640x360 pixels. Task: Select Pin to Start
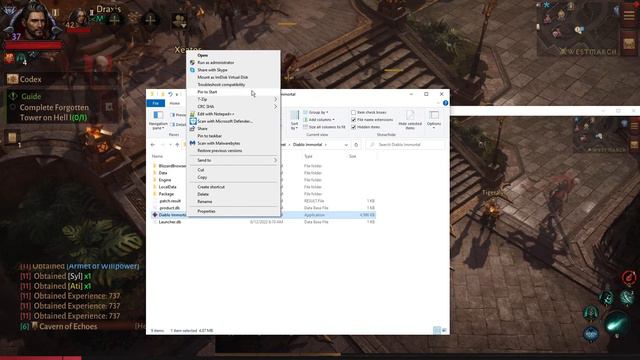tap(207, 92)
